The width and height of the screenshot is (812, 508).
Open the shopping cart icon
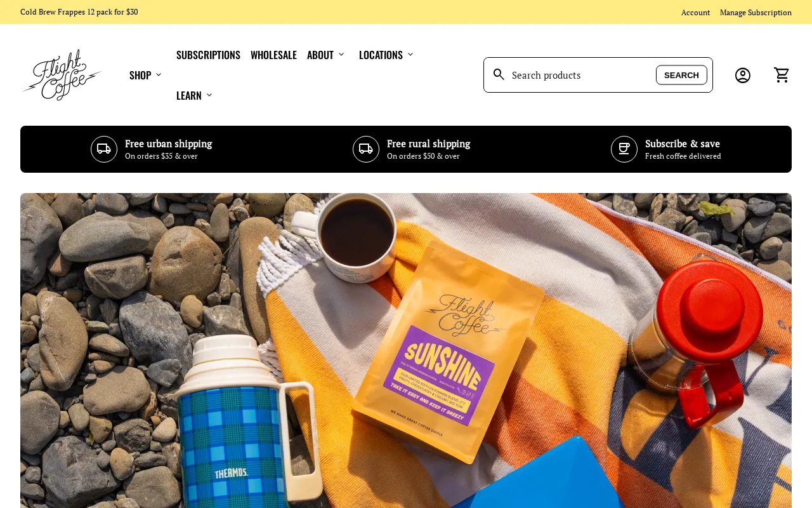(782, 75)
